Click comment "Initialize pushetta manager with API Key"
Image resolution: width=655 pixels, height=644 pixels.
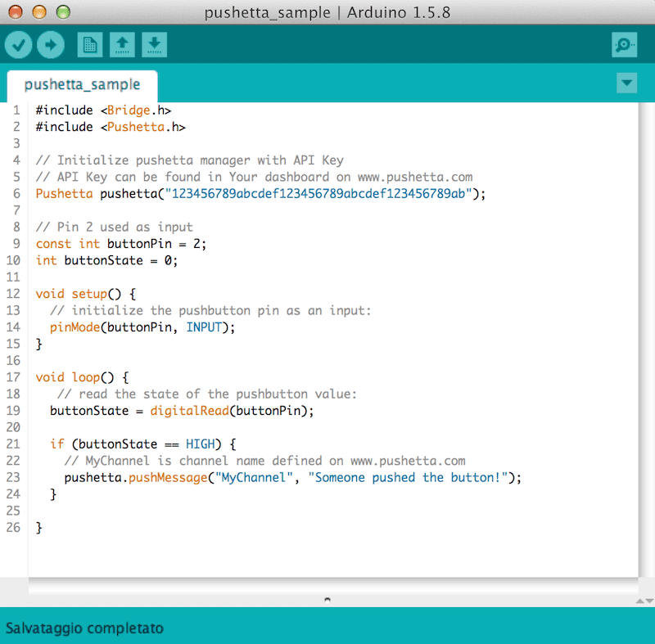[x=190, y=160]
